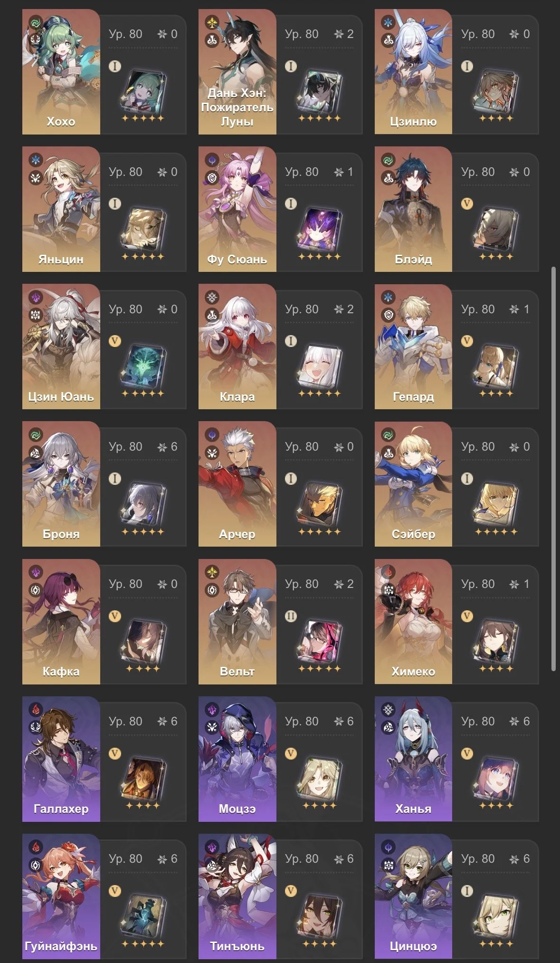Click the Тинъюнь name label
Screen dimensions: 560x963
(x=237, y=946)
